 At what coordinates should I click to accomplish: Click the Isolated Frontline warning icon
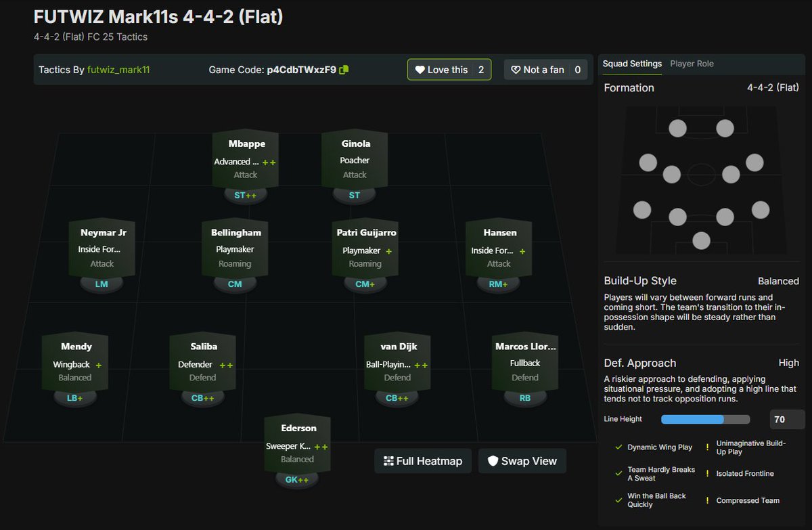[x=707, y=474]
